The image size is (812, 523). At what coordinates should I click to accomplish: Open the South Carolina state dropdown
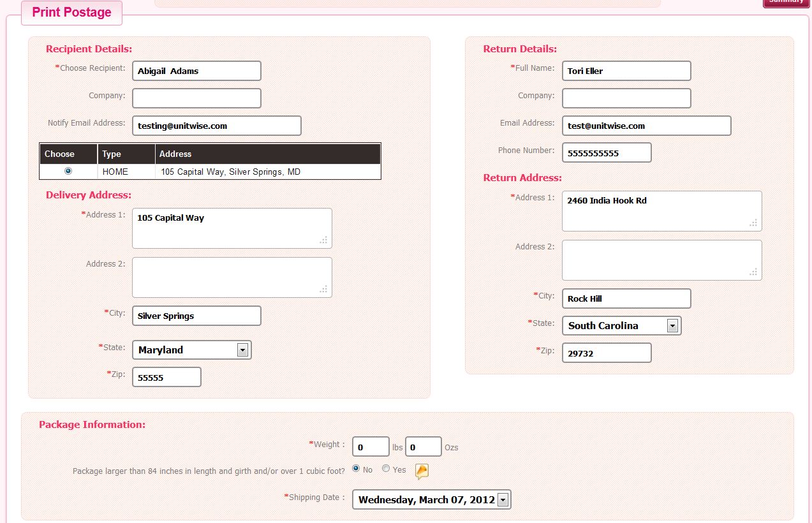[672, 325]
